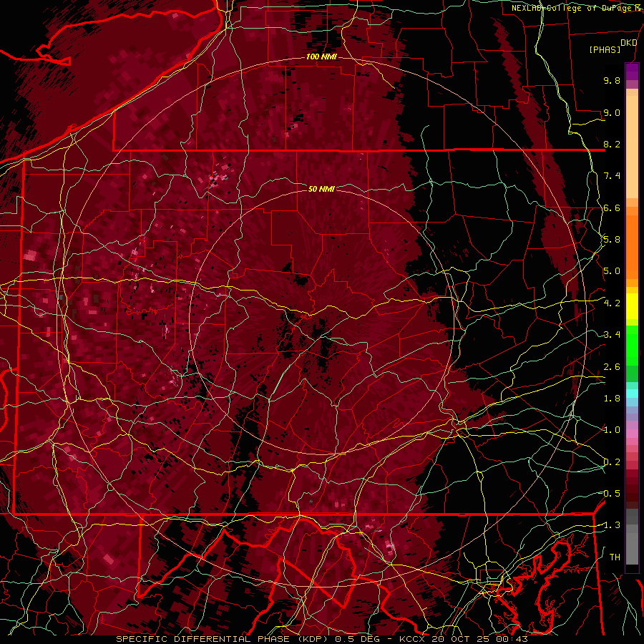Viewport: 644px width, 644px height.
Task: Click the -0.5 scale value
Action: pyautogui.click(x=610, y=494)
